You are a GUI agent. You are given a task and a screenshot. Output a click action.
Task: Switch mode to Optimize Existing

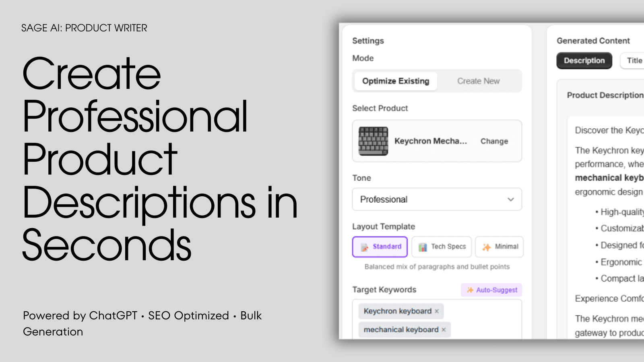(396, 81)
